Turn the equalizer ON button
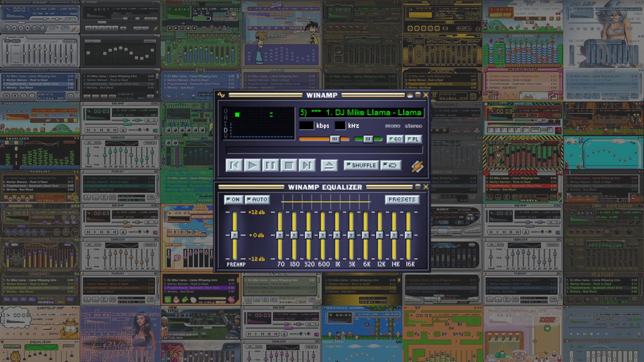Image resolution: width=644 pixels, height=362 pixels. 233,200
